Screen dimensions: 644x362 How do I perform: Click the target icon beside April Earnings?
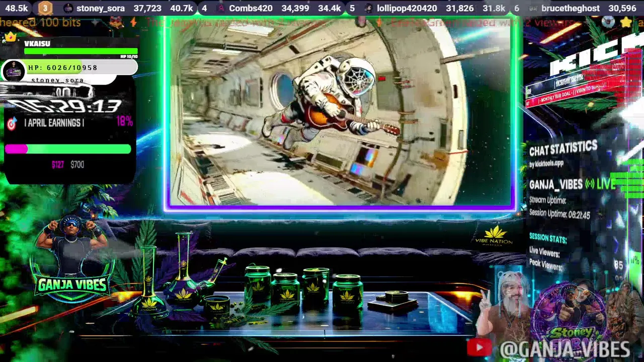pyautogui.click(x=12, y=123)
